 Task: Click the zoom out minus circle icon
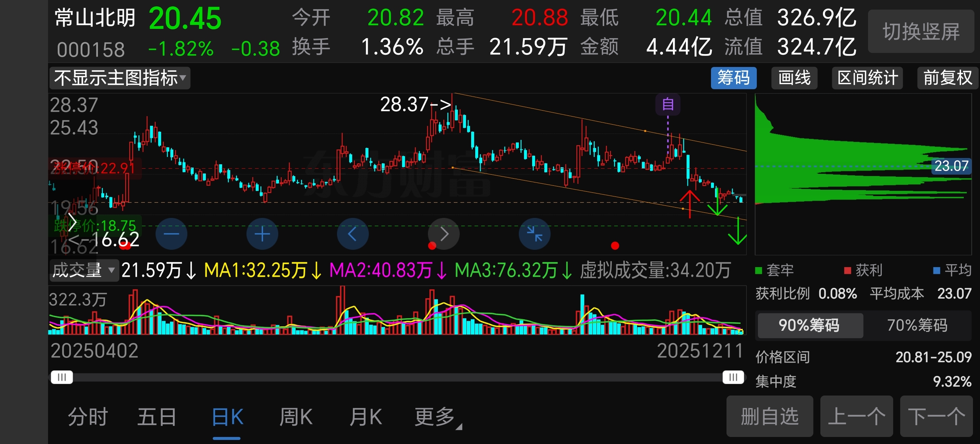tap(171, 234)
